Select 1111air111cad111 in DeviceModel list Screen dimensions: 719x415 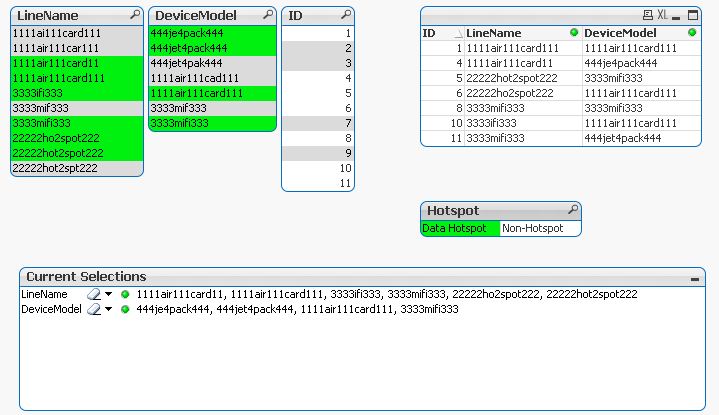click(x=212, y=78)
